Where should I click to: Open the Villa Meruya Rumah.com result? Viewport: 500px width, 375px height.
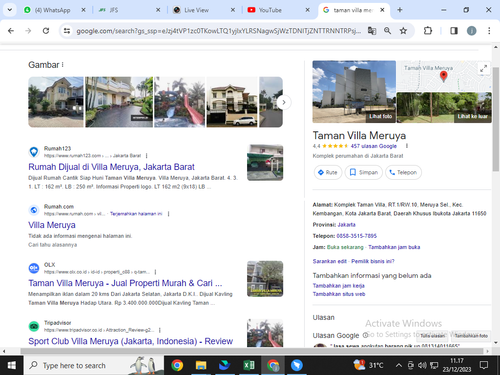(52, 225)
